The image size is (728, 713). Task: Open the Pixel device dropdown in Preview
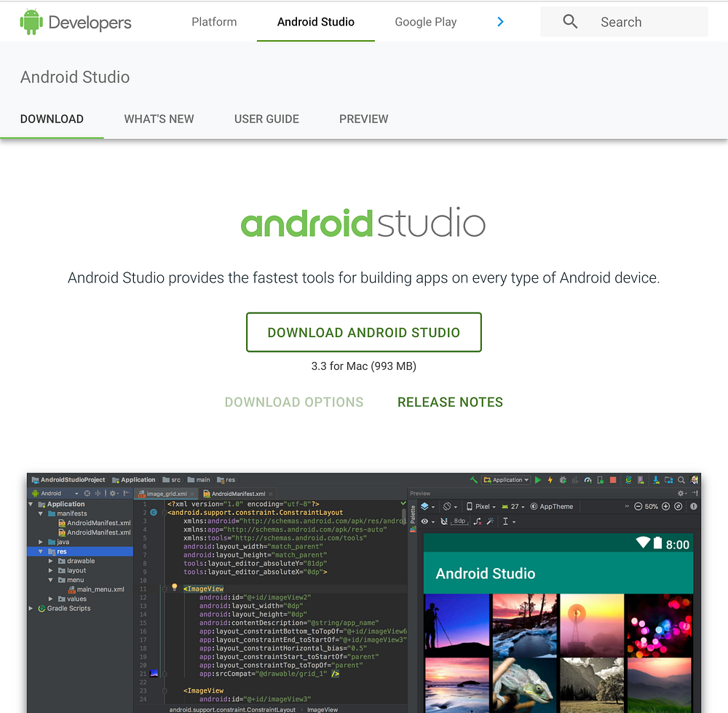pos(483,506)
